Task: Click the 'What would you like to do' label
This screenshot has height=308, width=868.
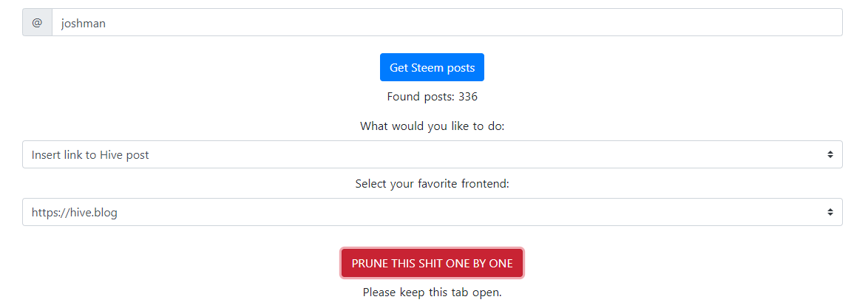Action: [433, 126]
